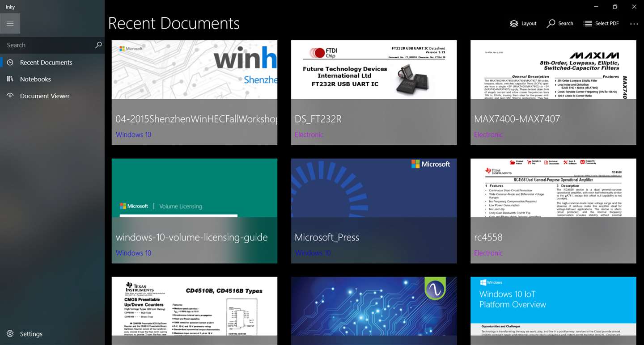Click the Select PDF list icon
The image size is (644, 345).
point(588,24)
